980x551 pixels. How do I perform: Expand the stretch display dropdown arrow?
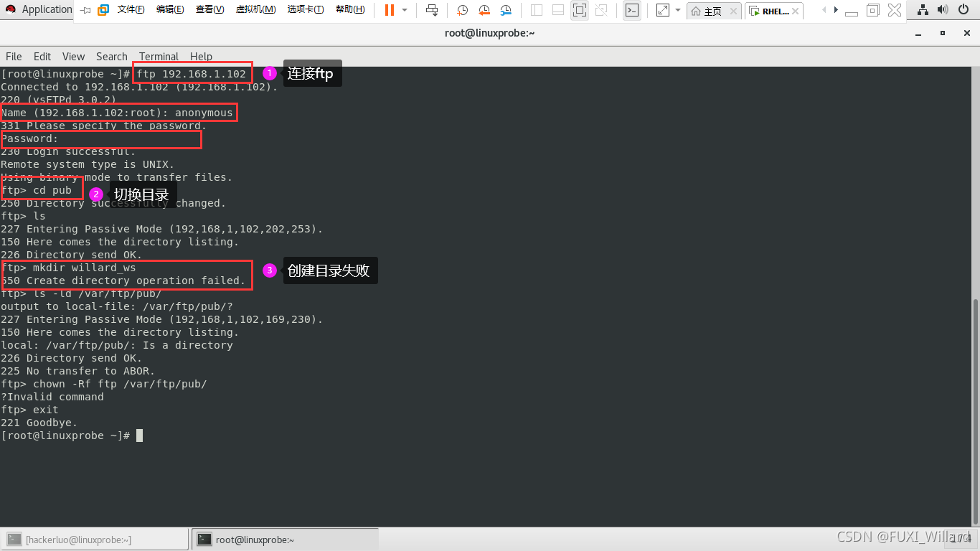(x=677, y=10)
